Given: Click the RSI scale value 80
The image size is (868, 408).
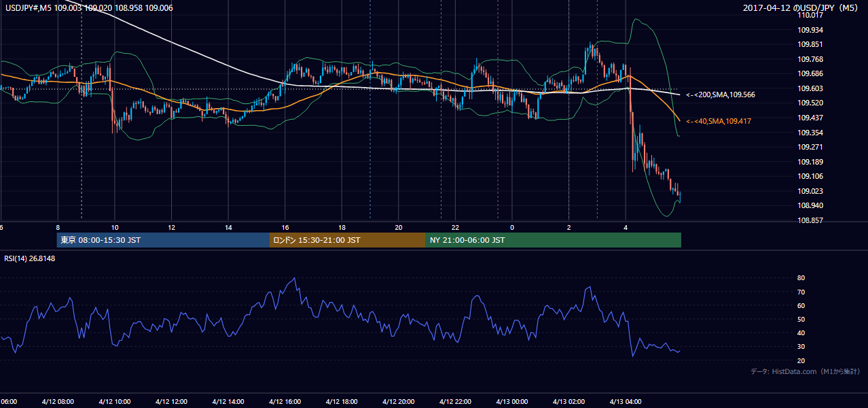Looking at the screenshot, I should [x=801, y=278].
